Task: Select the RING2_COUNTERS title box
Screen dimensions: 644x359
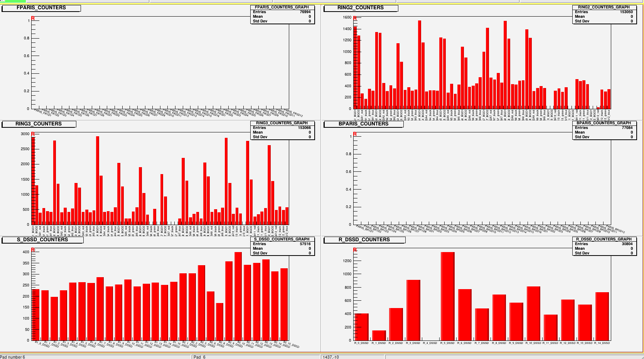Action: point(360,8)
